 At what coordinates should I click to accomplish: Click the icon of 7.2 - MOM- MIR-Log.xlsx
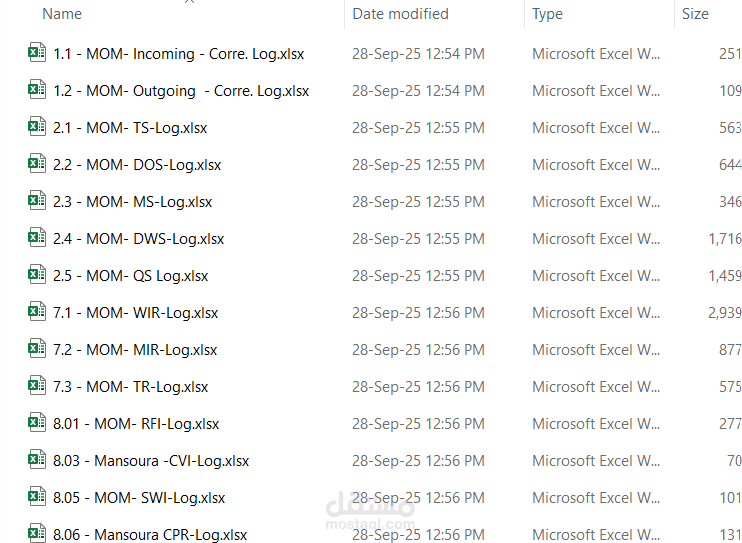click(x=37, y=348)
